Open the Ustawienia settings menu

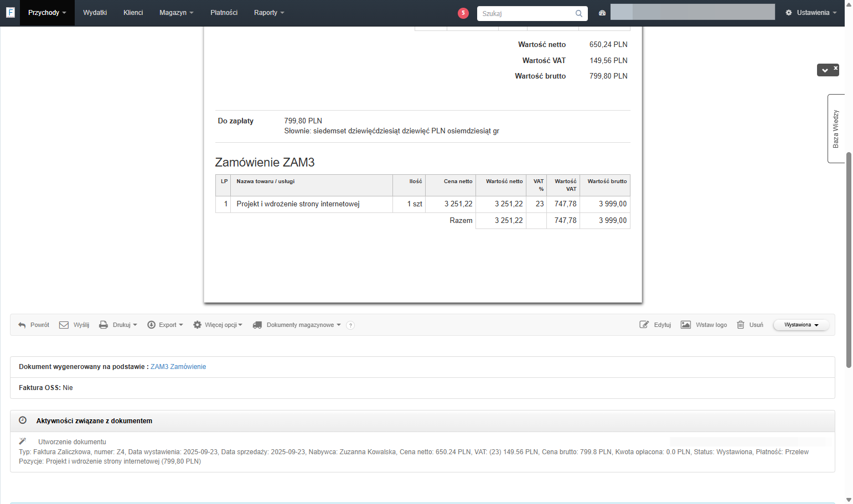point(811,13)
